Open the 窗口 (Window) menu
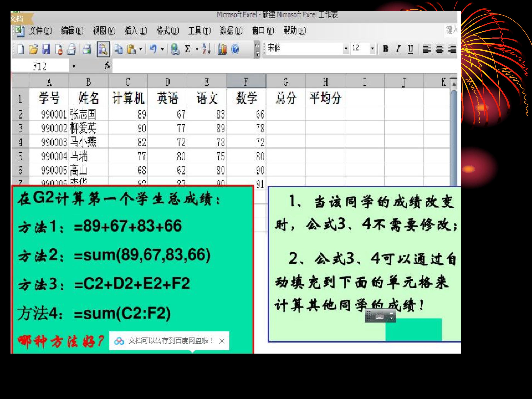Screen dimensions: 532x399 click(263, 31)
